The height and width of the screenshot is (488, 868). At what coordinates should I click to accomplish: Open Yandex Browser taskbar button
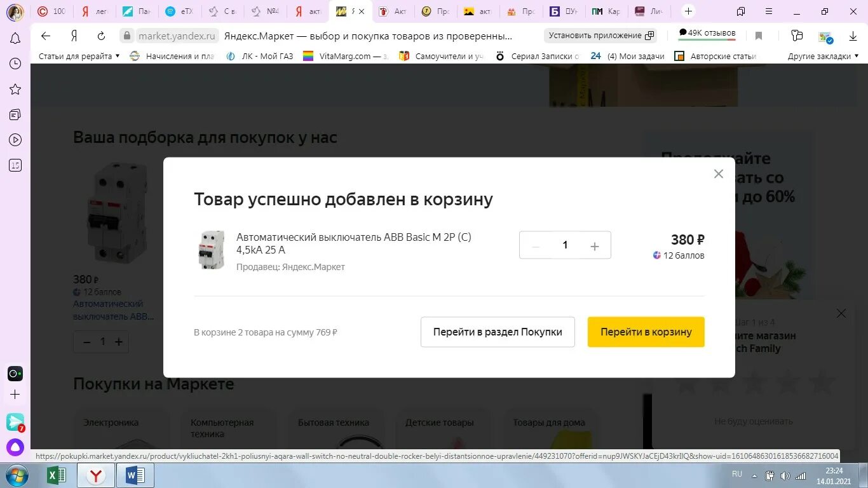click(x=96, y=475)
